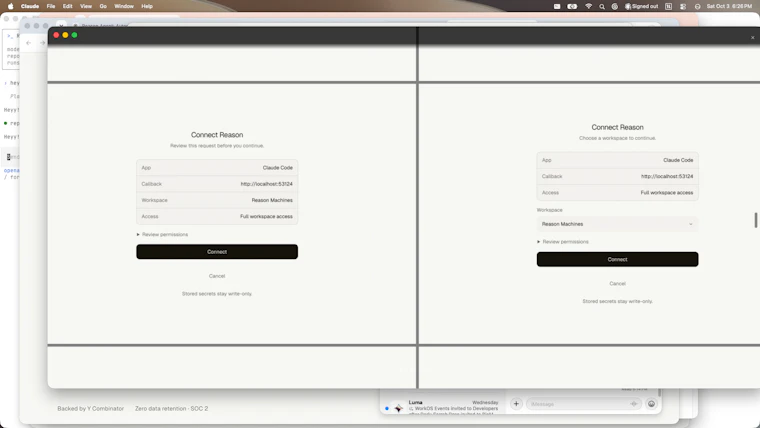This screenshot has width=760, height=428.
Task: Expand Review permissions under the Workspace dropdown
Action: click(x=563, y=241)
